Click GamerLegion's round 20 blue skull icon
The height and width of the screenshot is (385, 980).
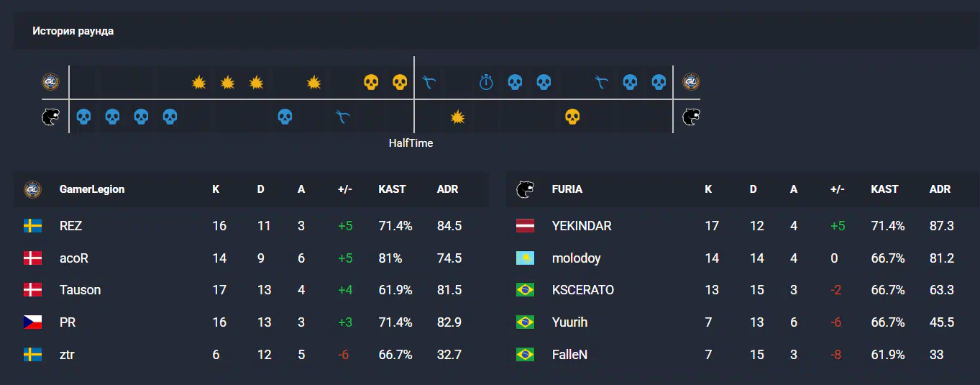[x=630, y=82]
